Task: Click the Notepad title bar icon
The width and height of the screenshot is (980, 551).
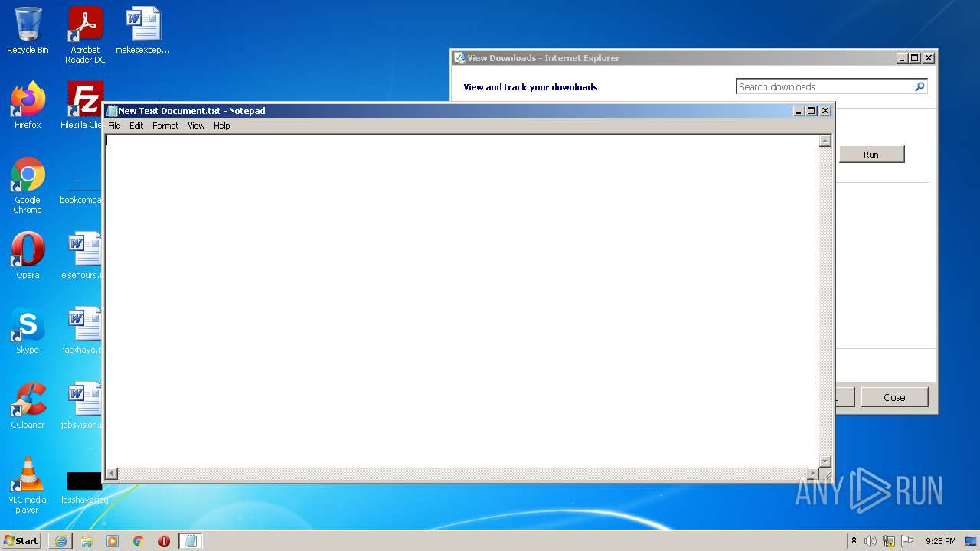Action: click(112, 111)
